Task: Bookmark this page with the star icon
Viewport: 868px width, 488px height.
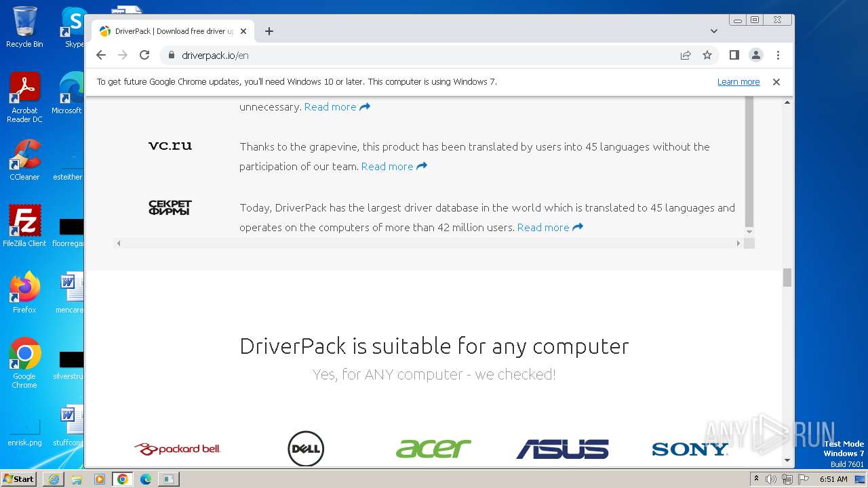Action: tap(707, 55)
